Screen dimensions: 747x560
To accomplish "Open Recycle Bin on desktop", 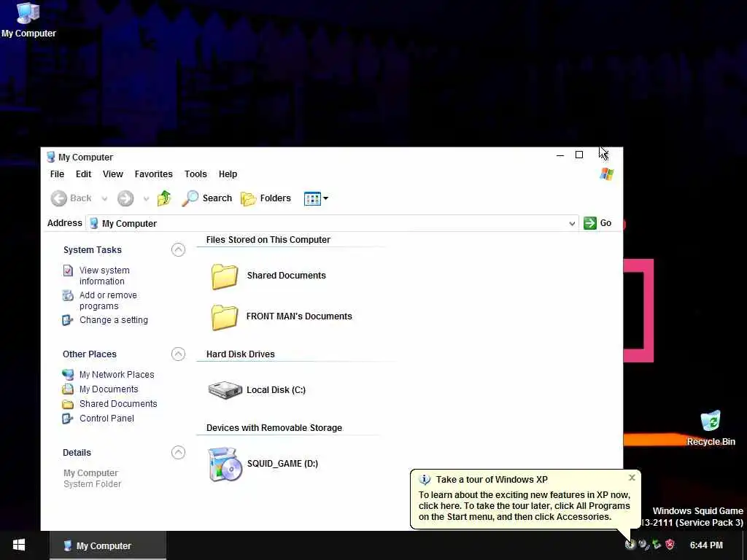I will click(x=711, y=427).
